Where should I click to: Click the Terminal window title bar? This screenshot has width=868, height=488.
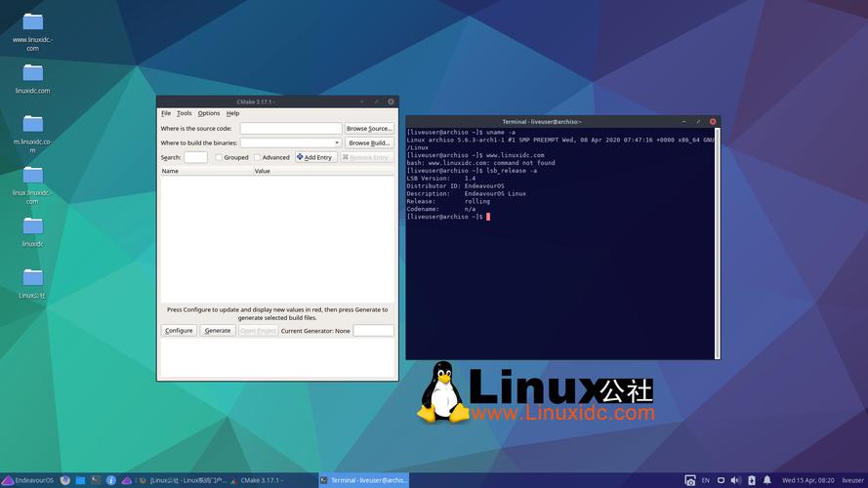point(541,121)
